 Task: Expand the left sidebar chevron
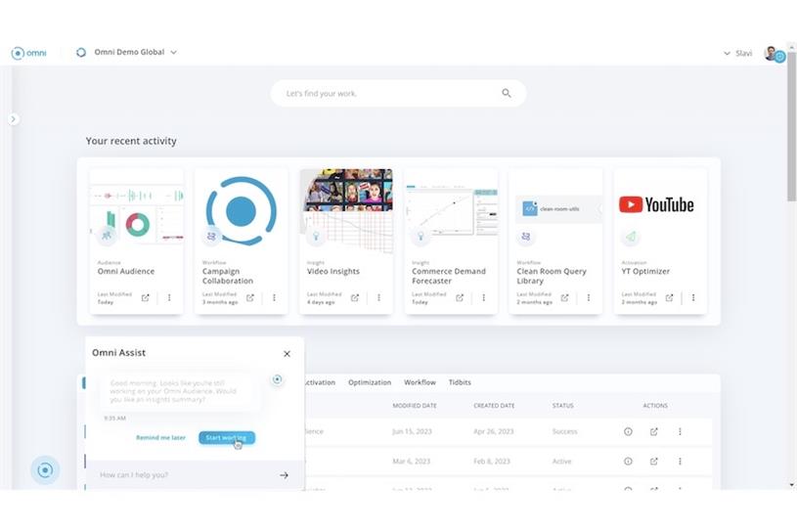13,118
